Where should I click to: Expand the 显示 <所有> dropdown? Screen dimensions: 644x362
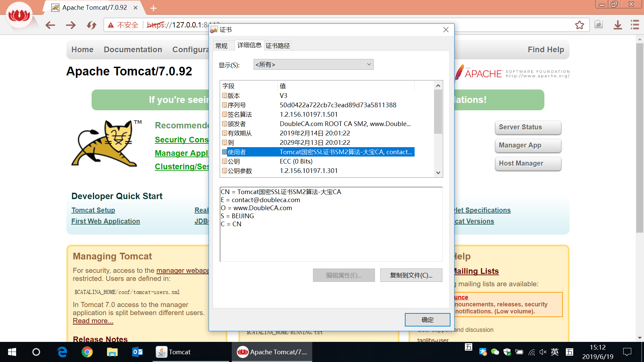point(313,64)
